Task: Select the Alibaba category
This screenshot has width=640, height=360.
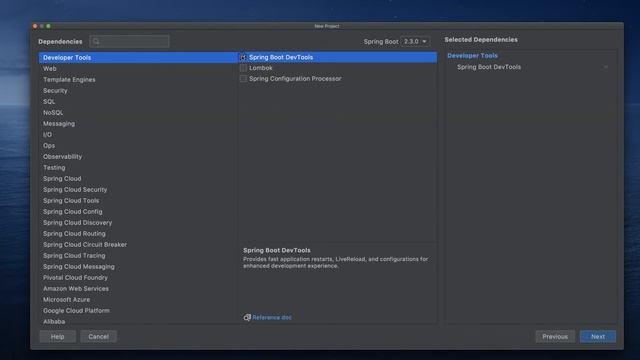Action: coord(138,321)
